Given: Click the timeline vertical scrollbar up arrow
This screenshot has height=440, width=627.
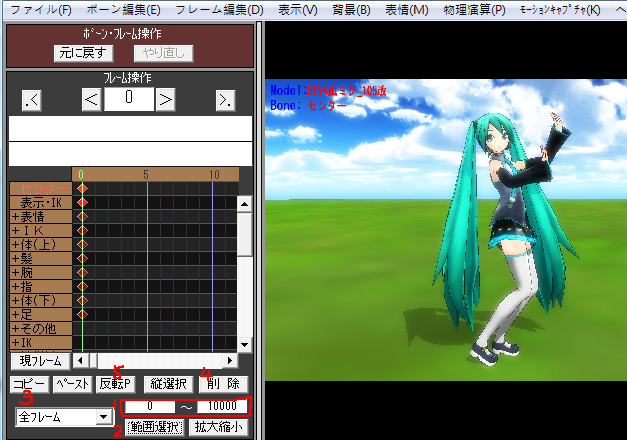Looking at the screenshot, I should [x=244, y=204].
